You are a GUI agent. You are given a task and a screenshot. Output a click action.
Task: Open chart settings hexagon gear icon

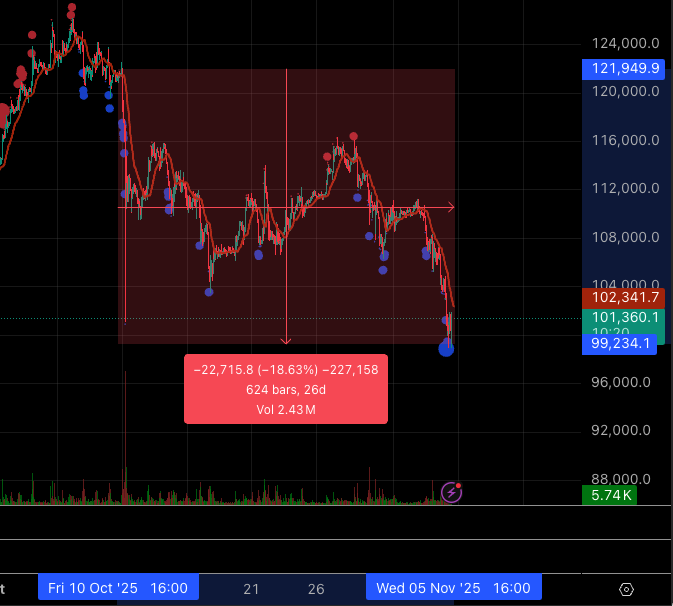pos(626,589)
